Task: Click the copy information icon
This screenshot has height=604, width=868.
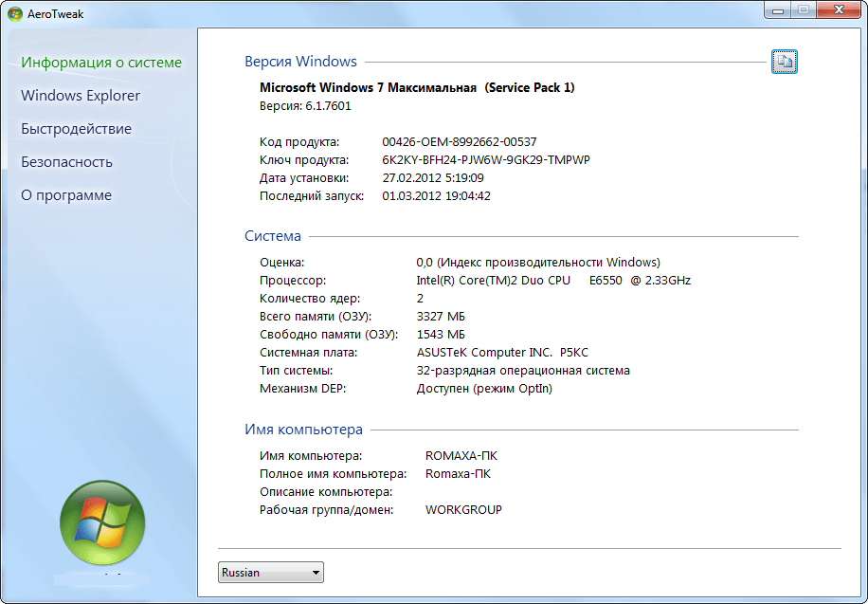Action: click(x=785, y=62)
